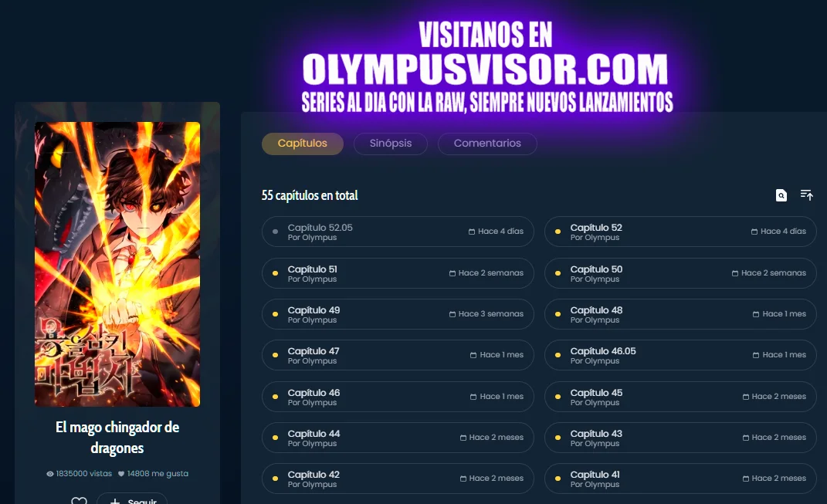Go to Capítulo 50
The height and width of the screenshot is (504, 827).
680,273
